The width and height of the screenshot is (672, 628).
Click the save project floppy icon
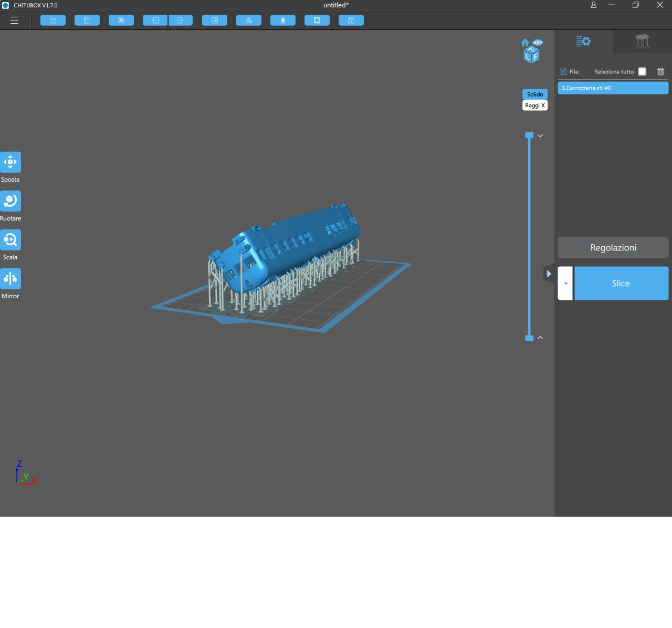(x=87, y=20)
